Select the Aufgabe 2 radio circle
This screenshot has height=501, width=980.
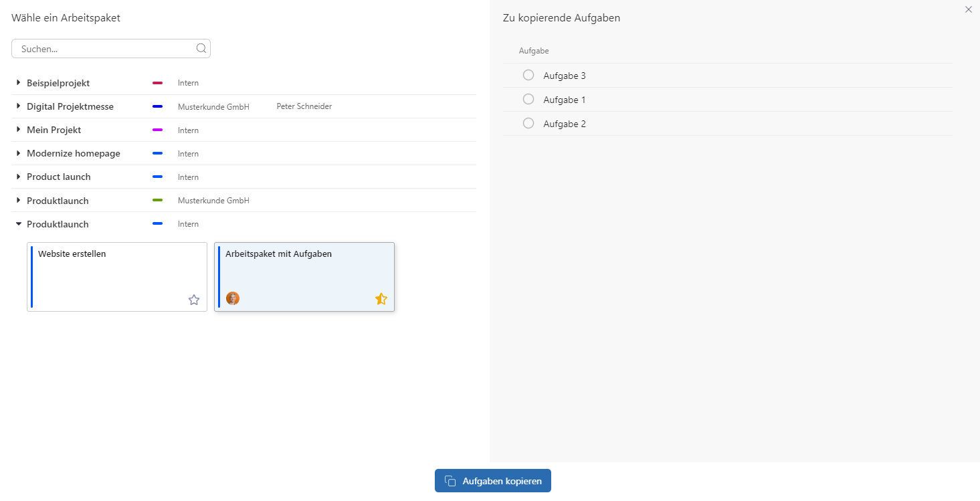[x=528, y=123]
